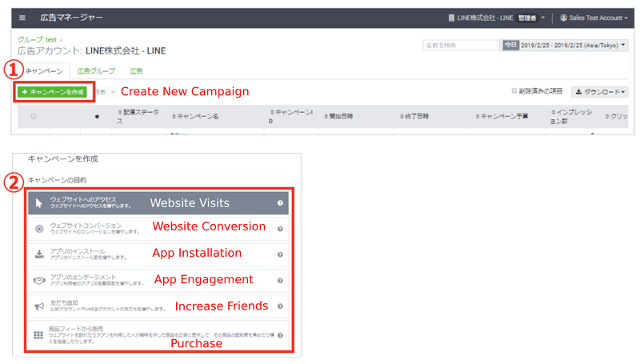Sort by インプレッション数 column header

(571, 116)
